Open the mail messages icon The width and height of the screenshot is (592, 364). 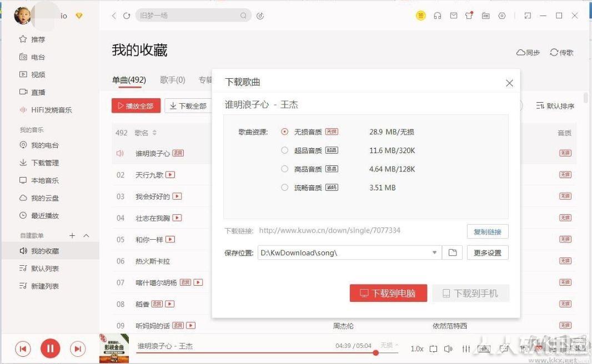tap(453, 16)
